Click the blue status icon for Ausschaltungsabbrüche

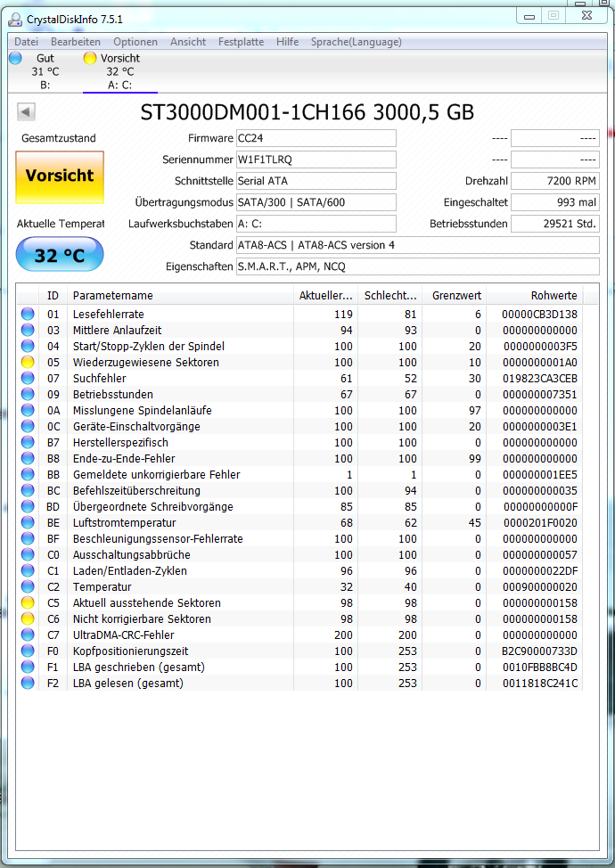tap(28, 554)
